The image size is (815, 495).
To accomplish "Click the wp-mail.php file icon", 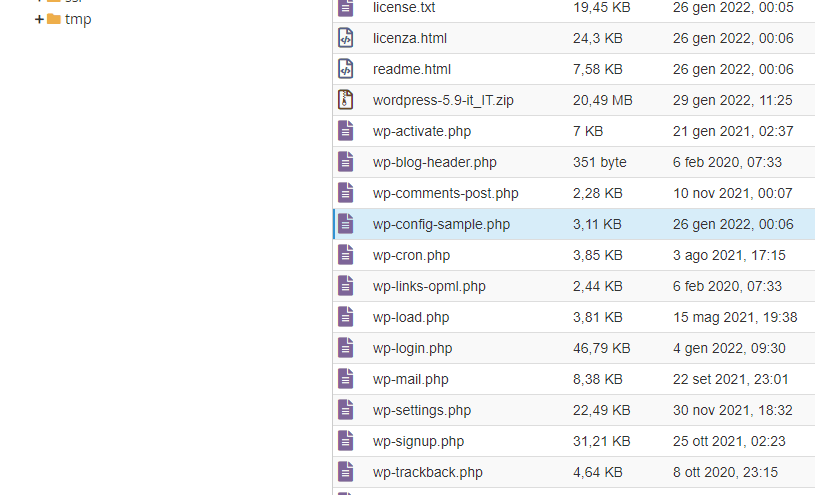I will tap(346, 379).
